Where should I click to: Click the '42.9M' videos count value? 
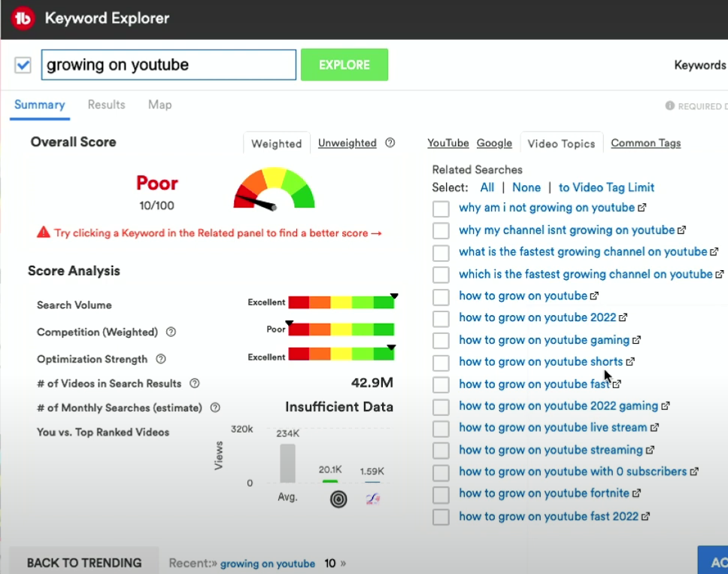pyautogui.click(x=372, y=383)
